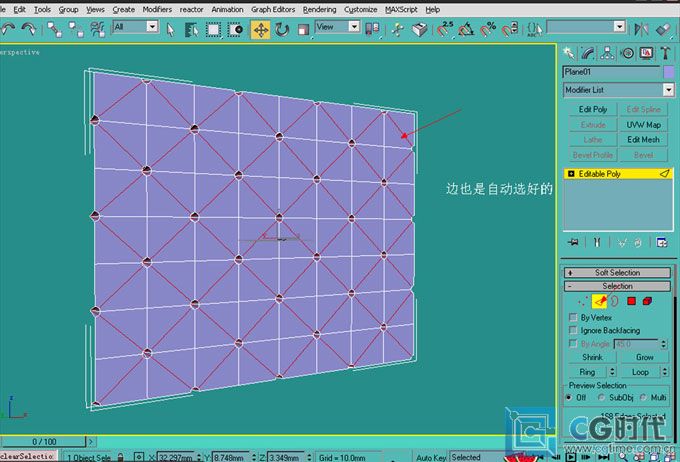
Task: Click the Pin Stack icon
Action: (x=573, y=242)
